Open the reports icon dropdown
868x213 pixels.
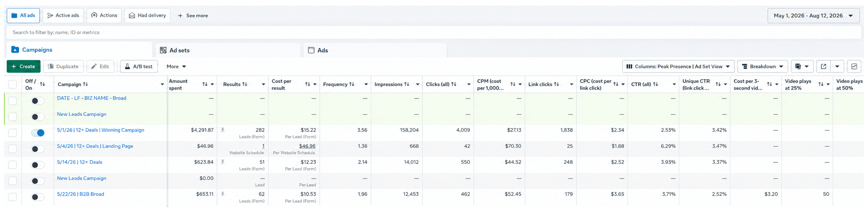click(x=802, y=67)
